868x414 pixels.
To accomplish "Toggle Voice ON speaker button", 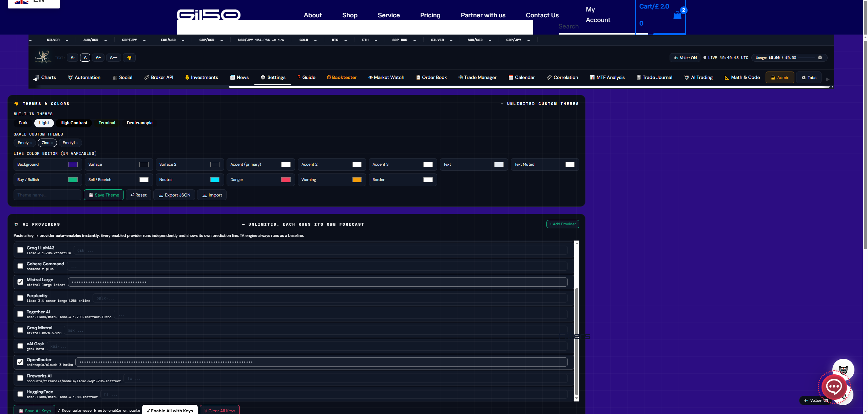I will (685, 58).
